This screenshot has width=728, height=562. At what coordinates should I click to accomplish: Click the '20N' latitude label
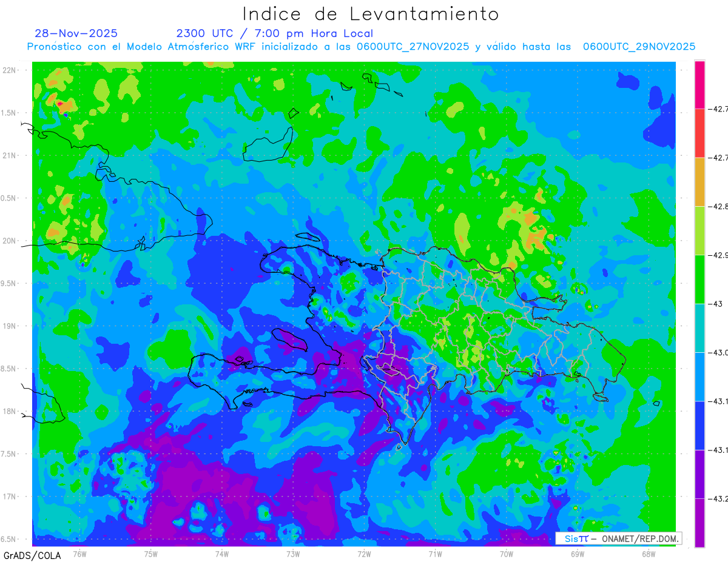click(10, 241)
